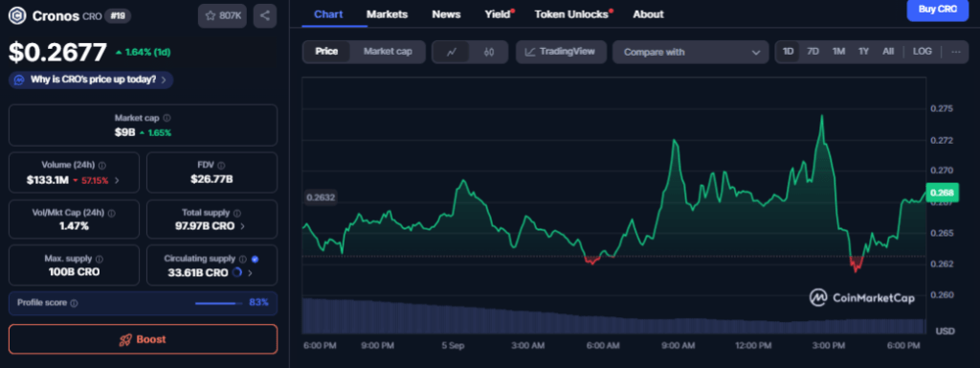This screenshot has width=980, height=368.
Task: Open the About tab
Action: point(648,14)
